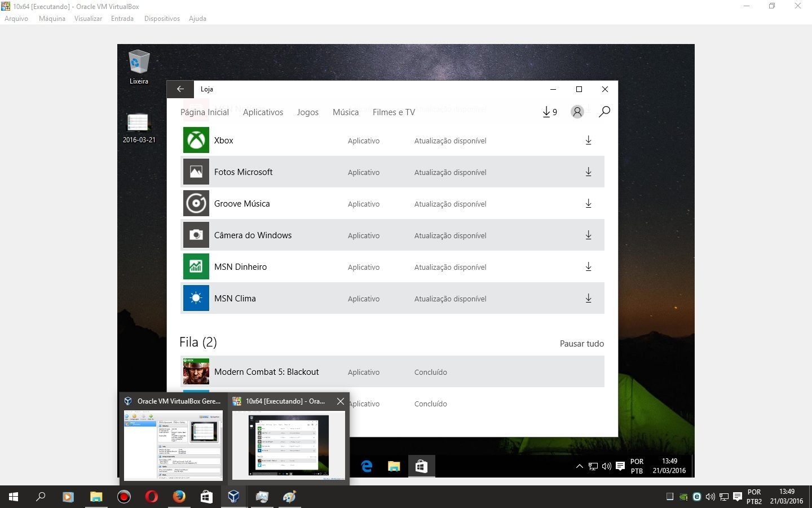
Task: Go to Página Inicial tab
Action: (205, 112)
